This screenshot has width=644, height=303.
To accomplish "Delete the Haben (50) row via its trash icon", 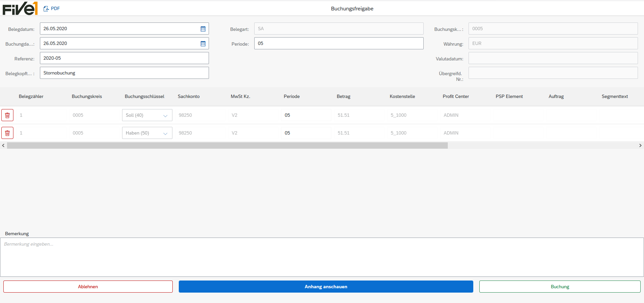I will (7, 133).
